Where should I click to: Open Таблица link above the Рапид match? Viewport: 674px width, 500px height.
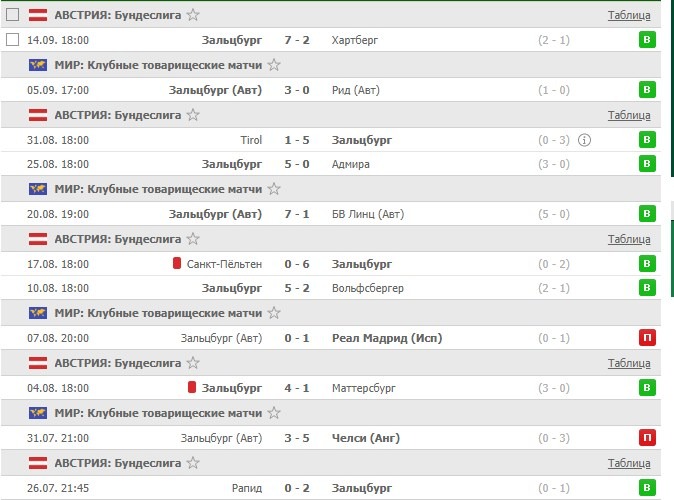(x=629, y=463)
